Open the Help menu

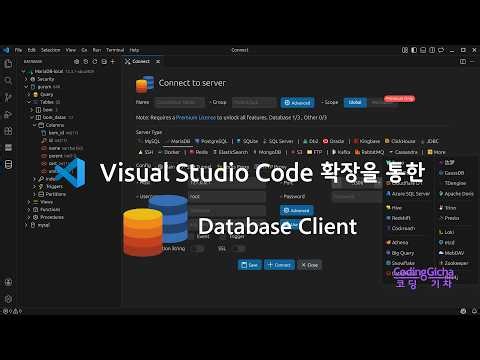point(134,50)
